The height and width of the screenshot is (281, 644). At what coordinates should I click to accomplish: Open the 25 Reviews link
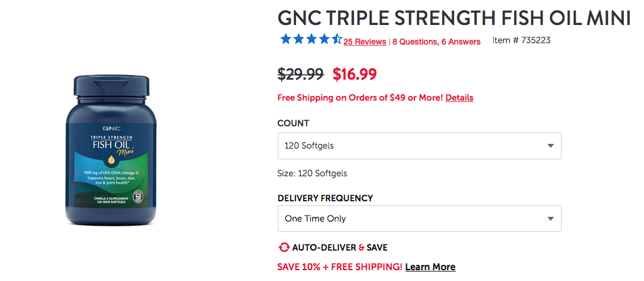(365, 41)
